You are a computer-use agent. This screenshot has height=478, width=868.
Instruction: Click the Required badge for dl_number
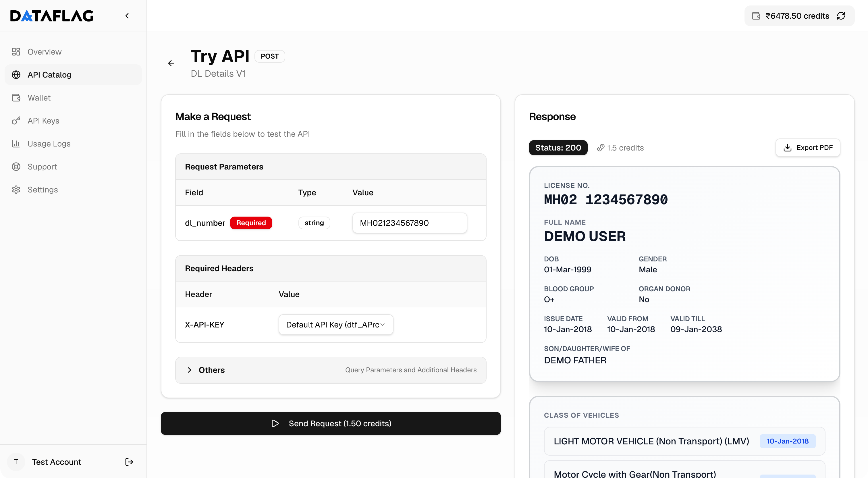tap(251, 223)
